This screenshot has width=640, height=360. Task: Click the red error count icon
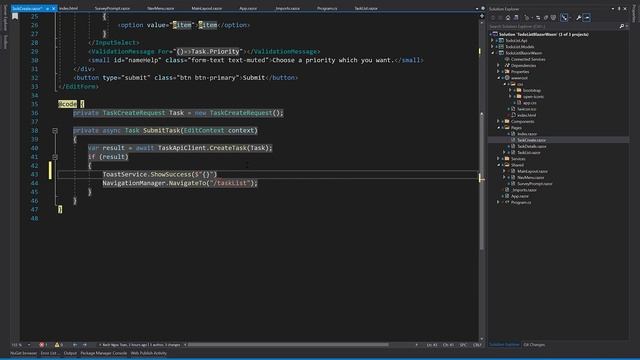coord(42,345)
